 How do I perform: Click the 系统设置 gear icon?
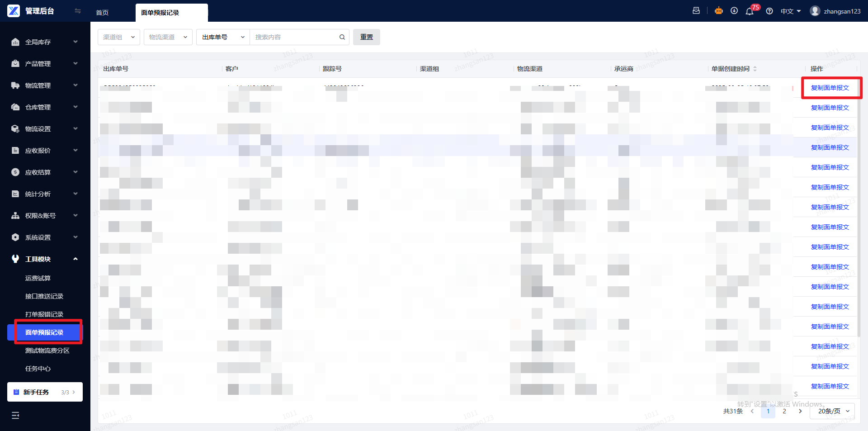click(15, 237)
